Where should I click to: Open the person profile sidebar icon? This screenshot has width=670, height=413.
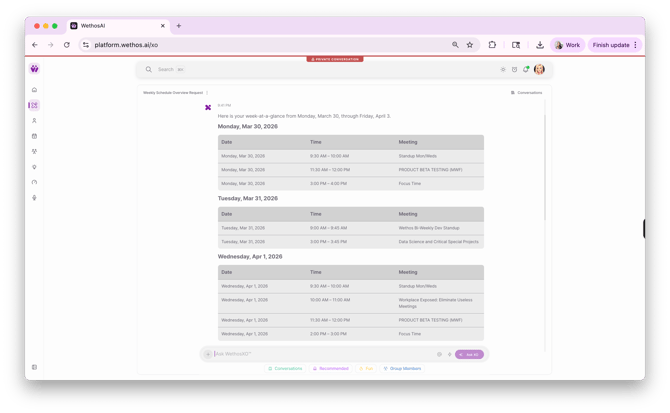coord(34,121)
